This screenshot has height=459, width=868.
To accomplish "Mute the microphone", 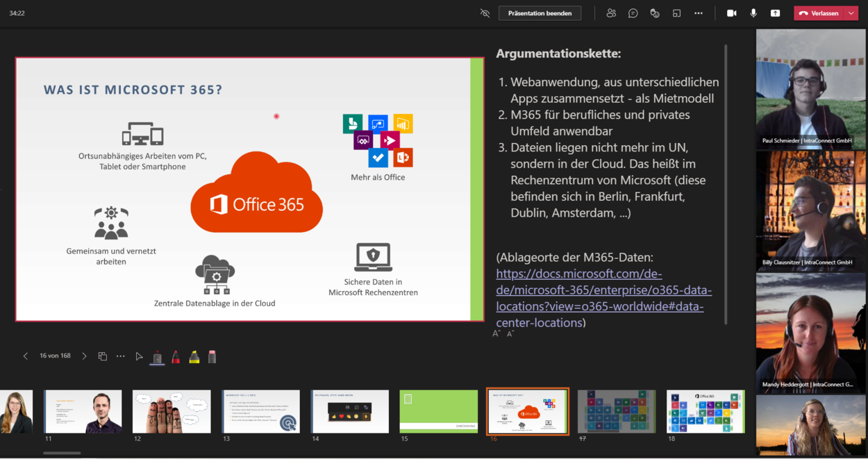I will [753, 12].
